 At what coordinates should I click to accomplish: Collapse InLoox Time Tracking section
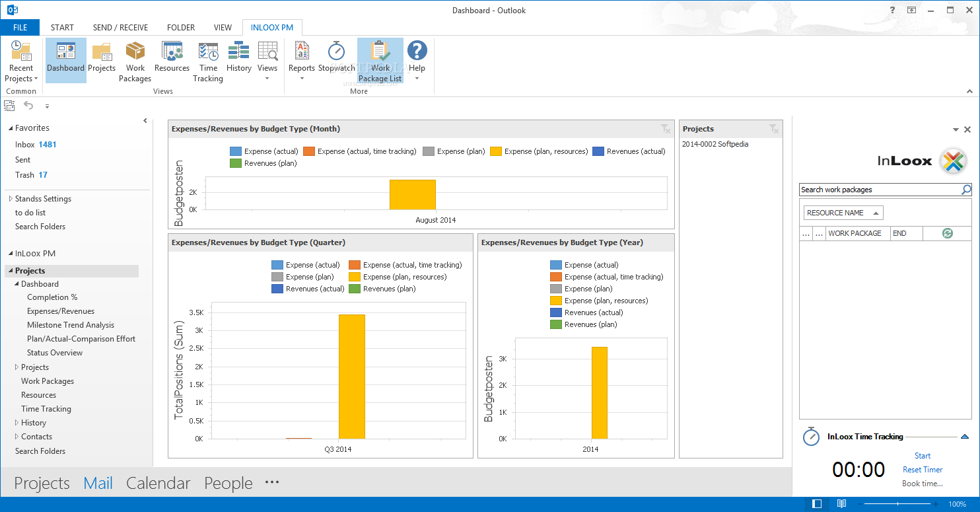964,437
